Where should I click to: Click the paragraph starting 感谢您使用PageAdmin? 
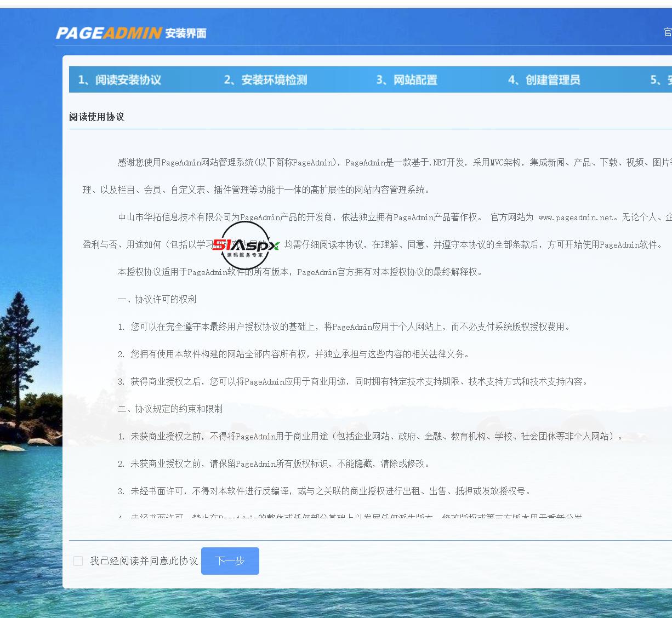pyautogui.click(x=377, y=176)
